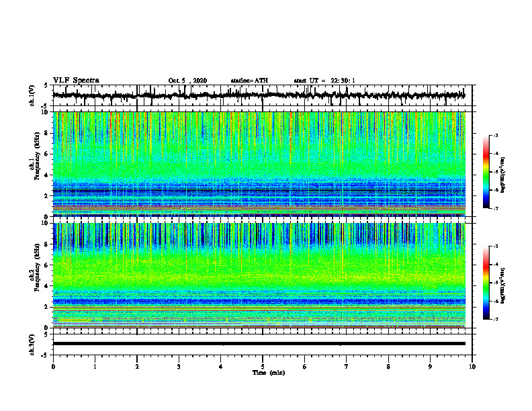Screen dimensions: 532x411
Task: Click the time-axis tick label "5" below Time (min)
Action: pos(263,367)
